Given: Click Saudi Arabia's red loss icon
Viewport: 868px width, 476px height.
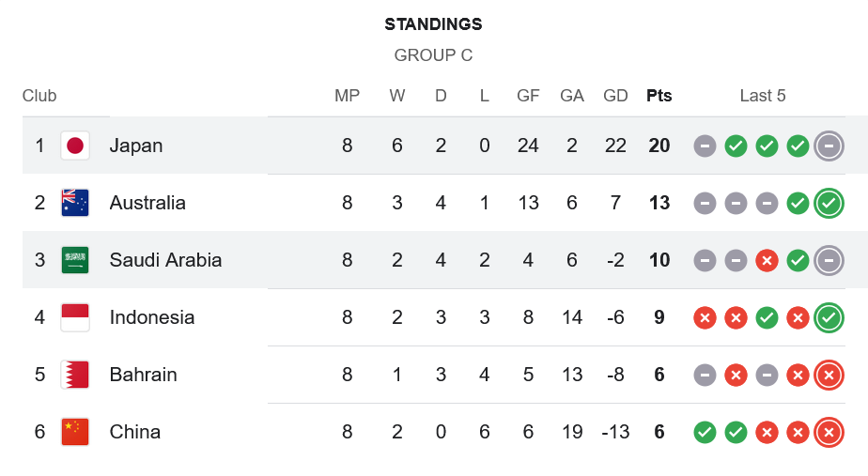Looking at the screenshot, I should [x=767, y=260].
